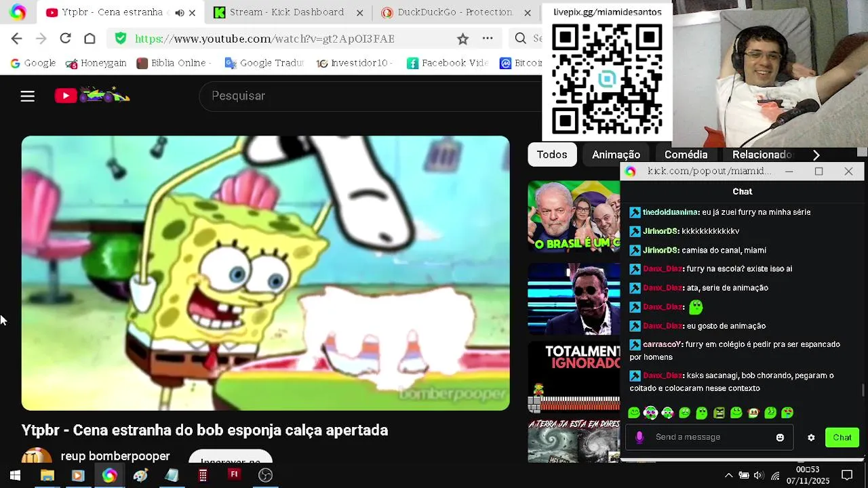Viewport: 868px width, 488px height.
Task: Open the Google bookmark
Action: click(33, 63)
